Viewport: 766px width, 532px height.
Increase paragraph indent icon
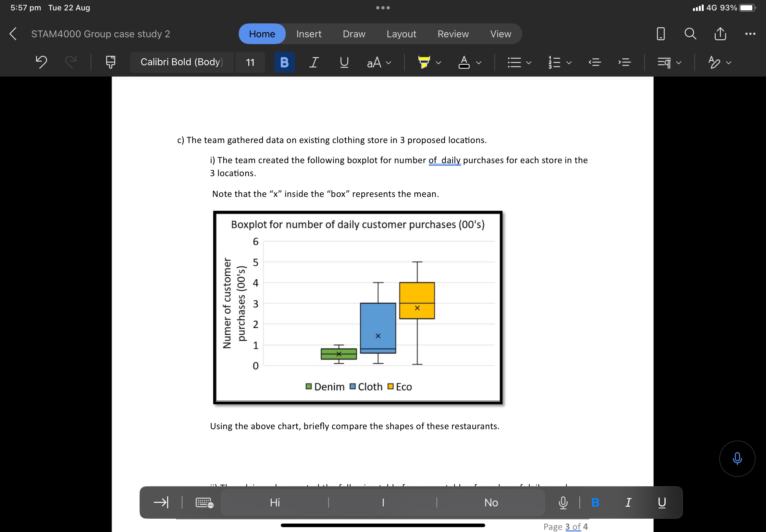(624, 62)
